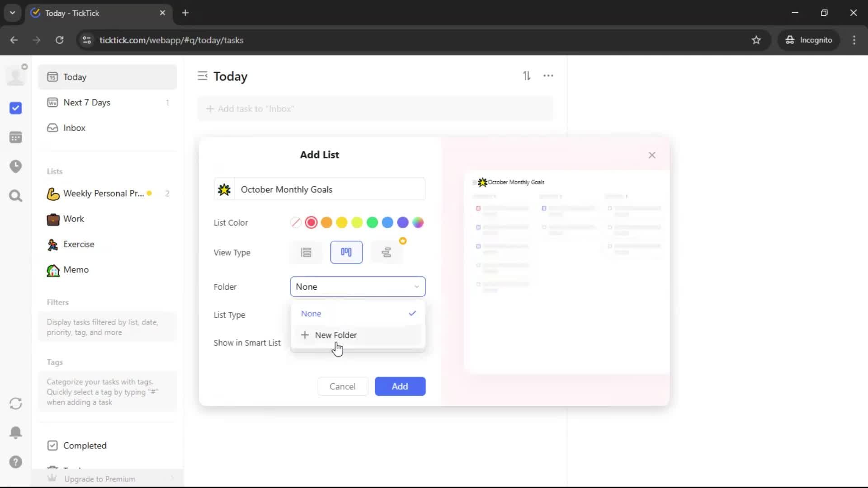Open the Calendar view icon in sidebar
The width and height of the screenshot is (868, 488).
tap(15, 137)
